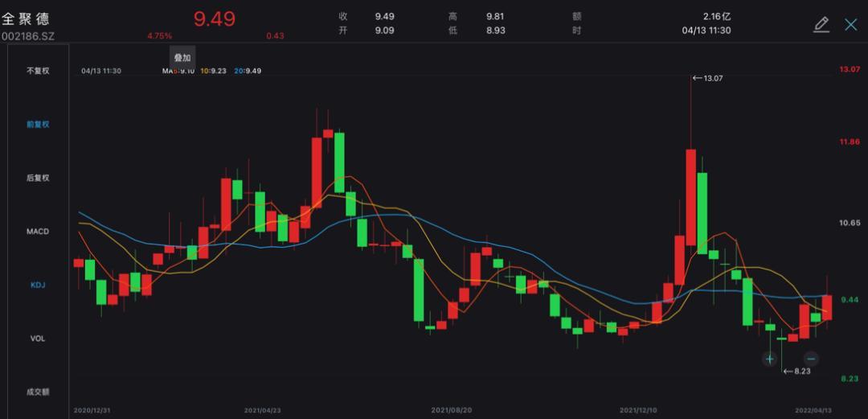This screenshot has height=419, width=868.
Task: Click the MA5 moving average label
Action: click(x=178, y=71)
